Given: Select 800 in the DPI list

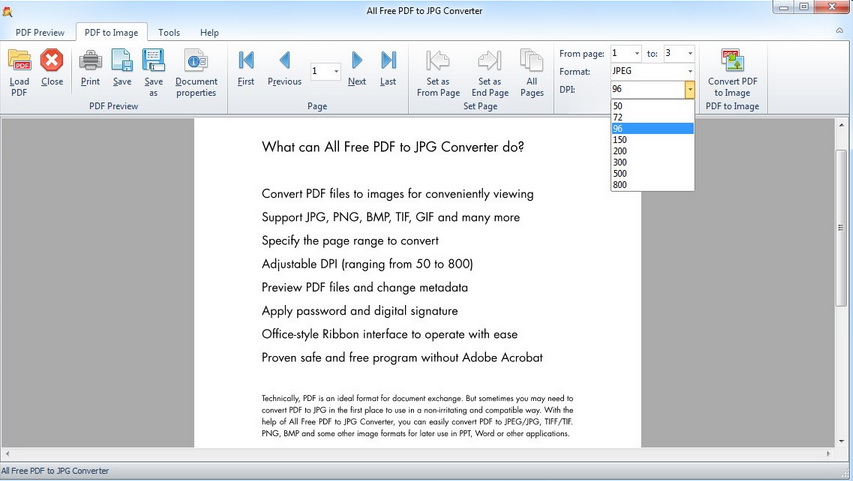Looking at the screenshot, I should [652, 184].
